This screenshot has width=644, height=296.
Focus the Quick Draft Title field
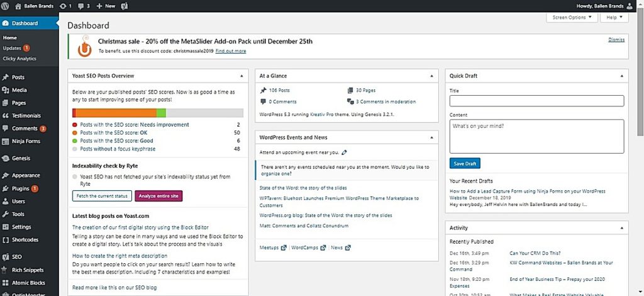point(537,101)
